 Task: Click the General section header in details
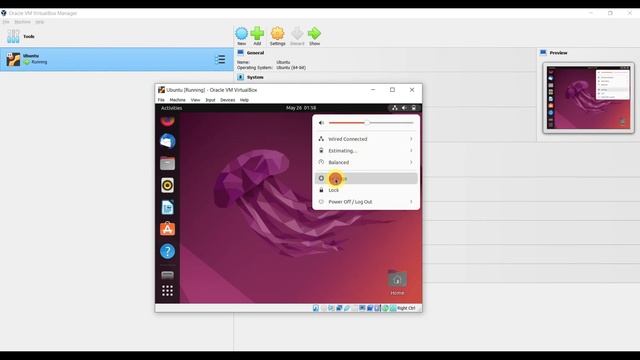click(x=255, y=53)
